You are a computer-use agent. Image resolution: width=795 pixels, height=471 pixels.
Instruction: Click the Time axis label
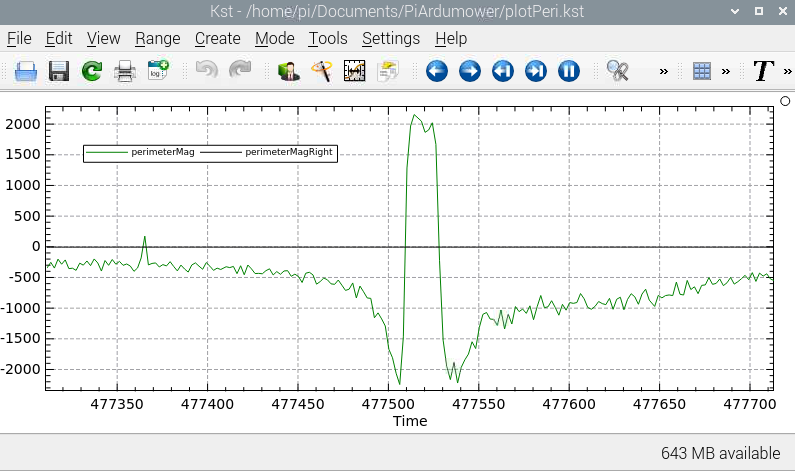tap(410, 421)
